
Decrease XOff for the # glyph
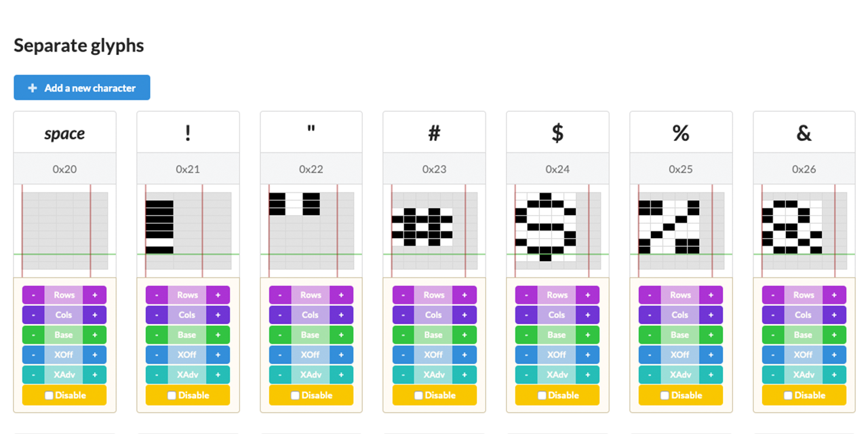point(403,355)
